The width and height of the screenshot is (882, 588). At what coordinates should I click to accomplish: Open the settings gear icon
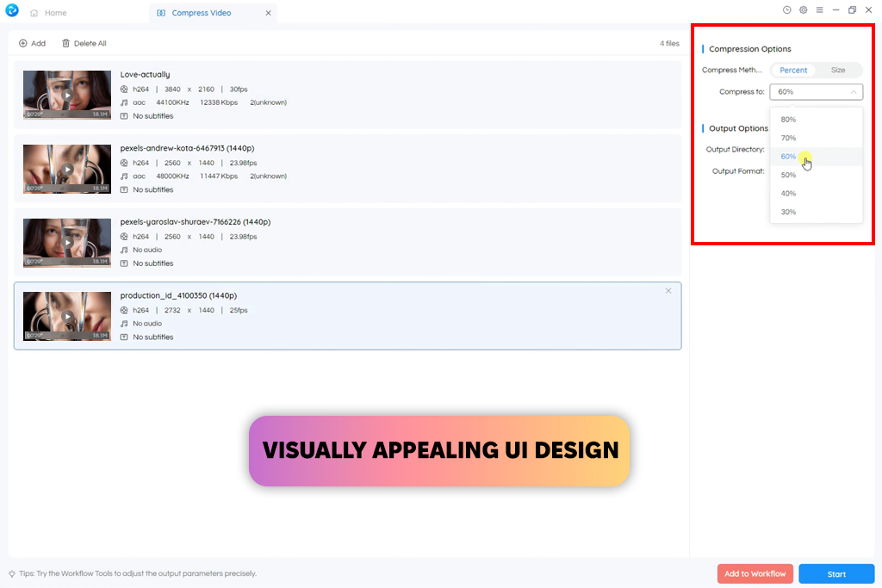[804, 10]
